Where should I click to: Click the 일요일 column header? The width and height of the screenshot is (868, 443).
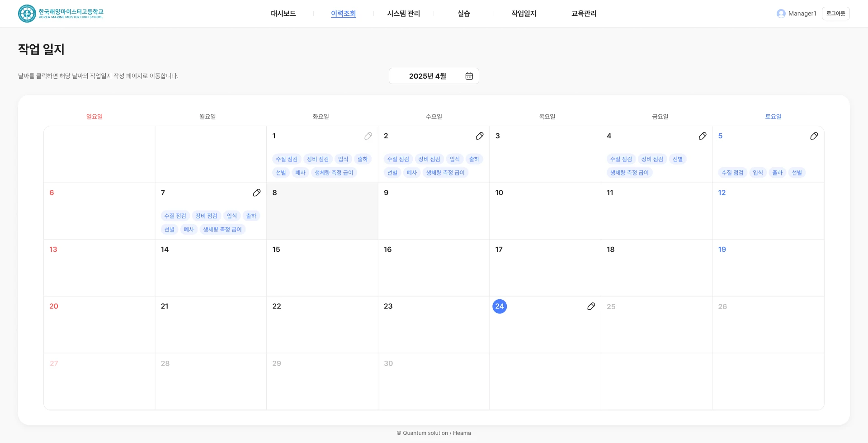click(94, 117)
